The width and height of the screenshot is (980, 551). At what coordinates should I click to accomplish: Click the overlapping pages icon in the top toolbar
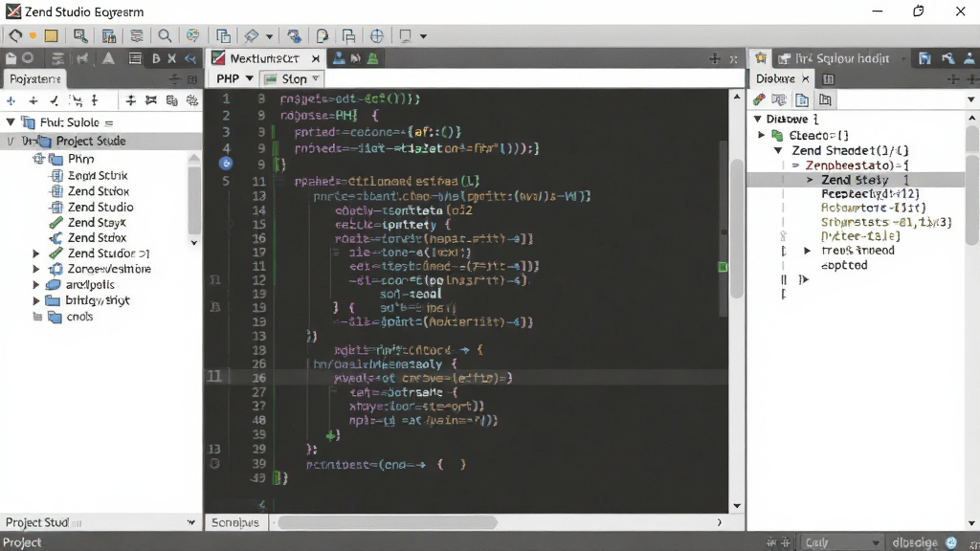click(222, 36)
